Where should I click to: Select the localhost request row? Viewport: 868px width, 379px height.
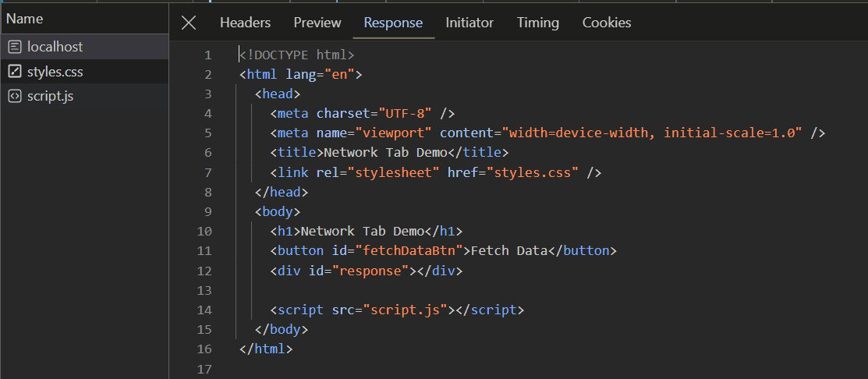(x=85, y=47)
